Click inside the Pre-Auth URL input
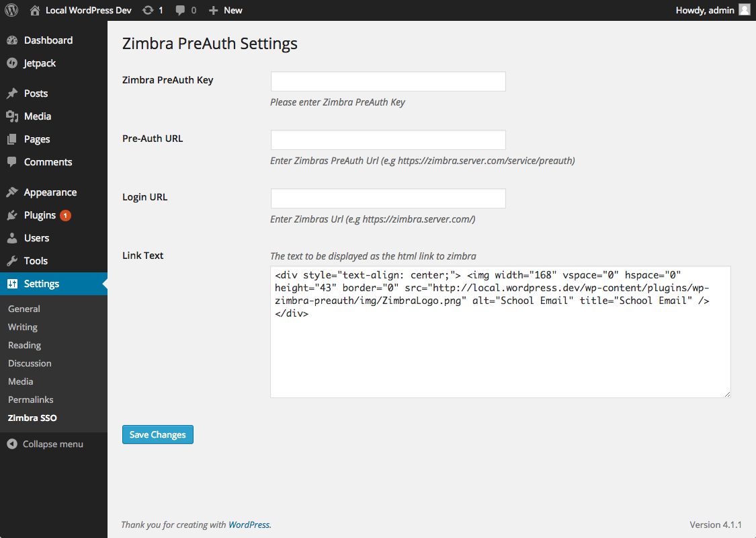Image resolution: width=756 pixels, height=538 pixels. 388,140
